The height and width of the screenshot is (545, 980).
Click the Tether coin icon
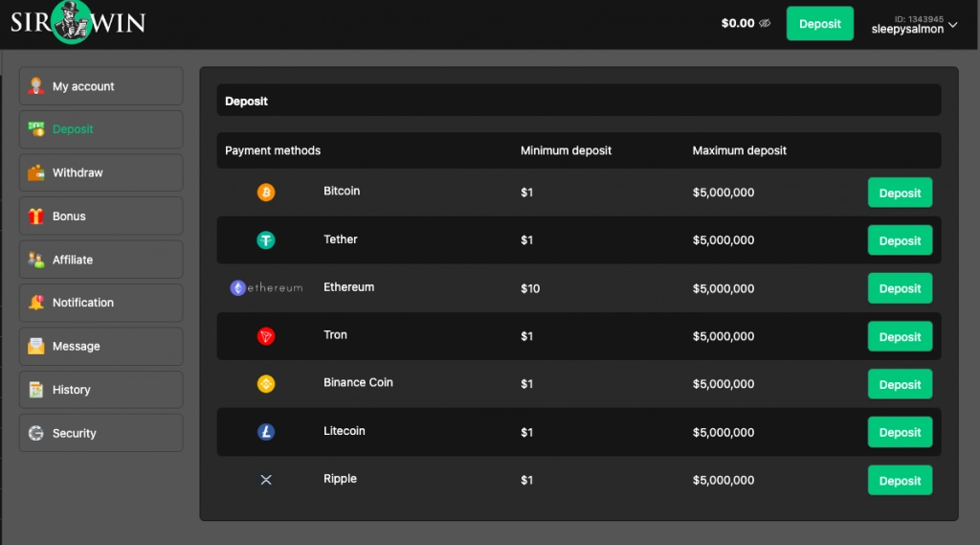coord(266,240)
